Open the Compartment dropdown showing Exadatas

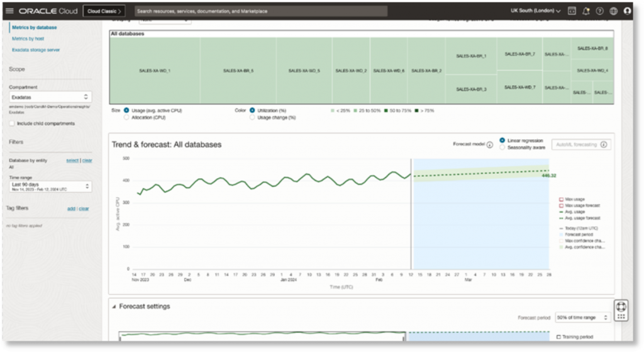tap(50, 97)
